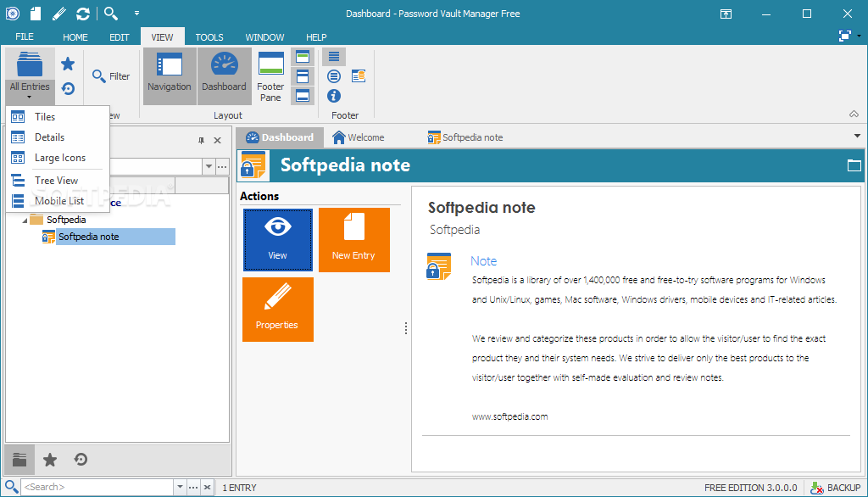Click the All Entries folder icon in ribbon
The image size is (868, 497).
point(30,64)
